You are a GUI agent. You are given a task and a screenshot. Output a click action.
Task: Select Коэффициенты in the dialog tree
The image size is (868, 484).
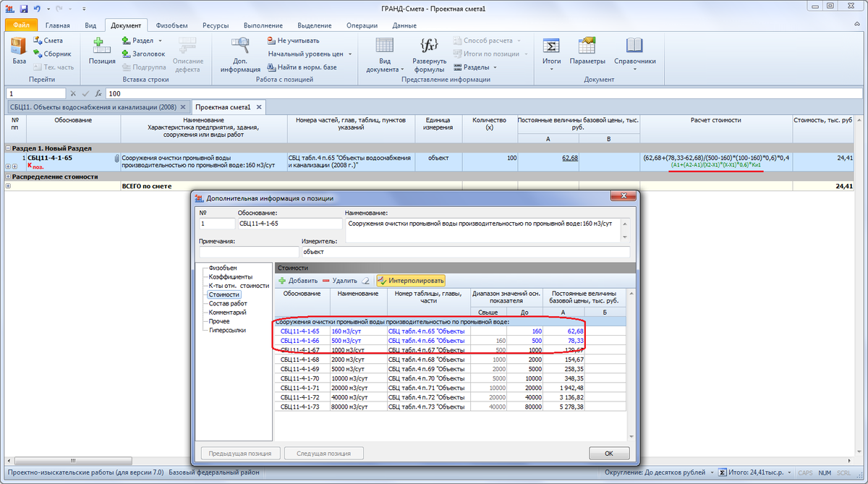pyautogui.click(x=231, y=276)
